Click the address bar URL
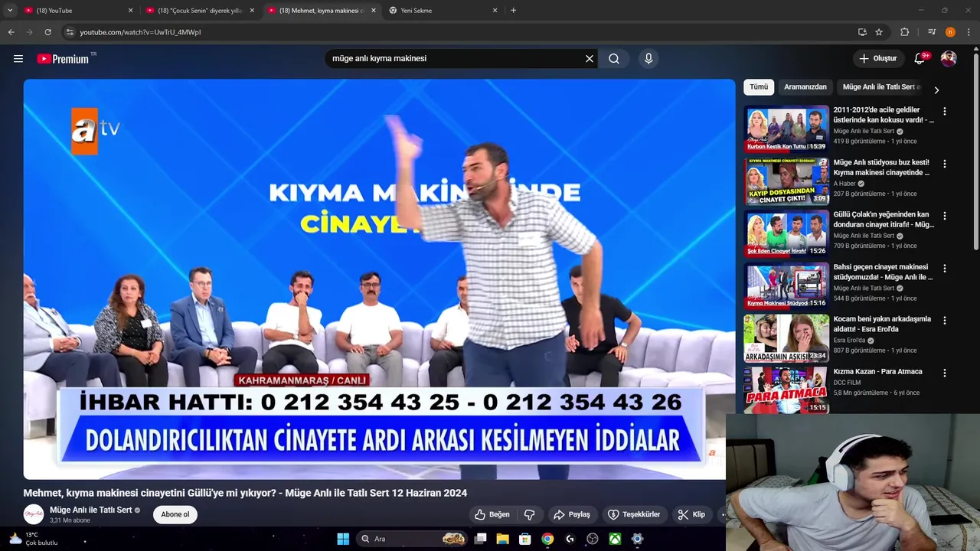This screenshot has width=980, height=551. pos(140,32)
